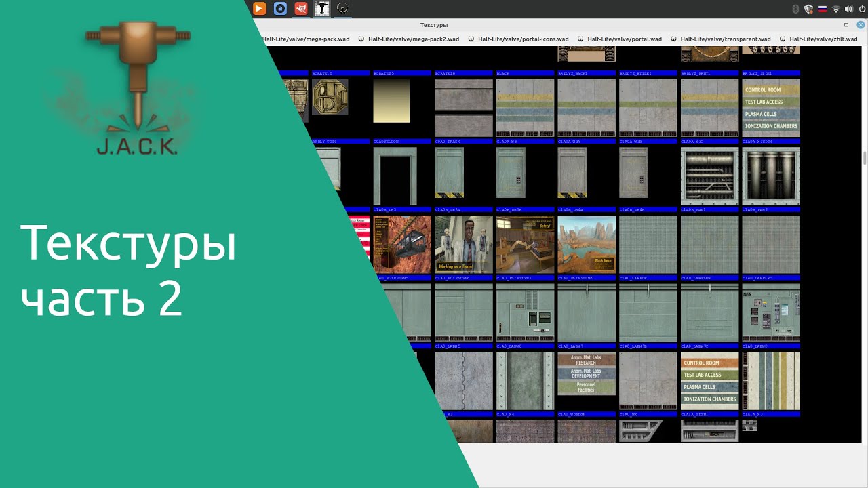
Task: Close the Текстуры window
Action: point(859,25)
